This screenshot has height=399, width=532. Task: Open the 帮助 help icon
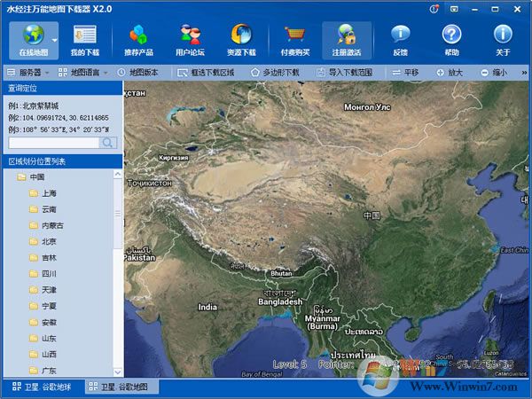(451, 40)
